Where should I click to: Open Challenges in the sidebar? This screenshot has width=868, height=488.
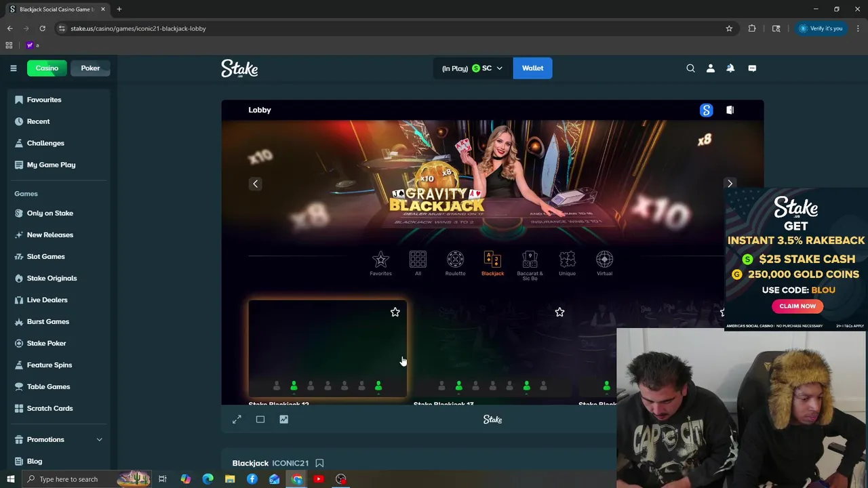58,143
